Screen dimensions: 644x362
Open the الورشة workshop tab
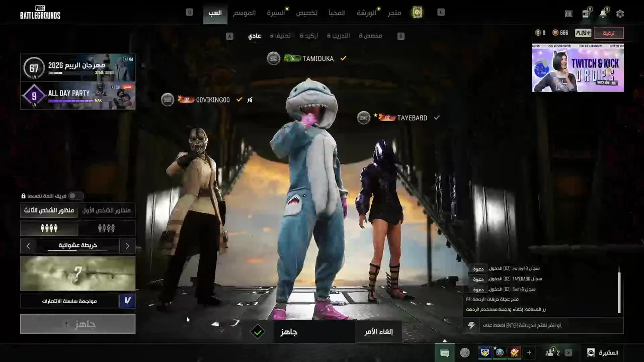[367, 13]
